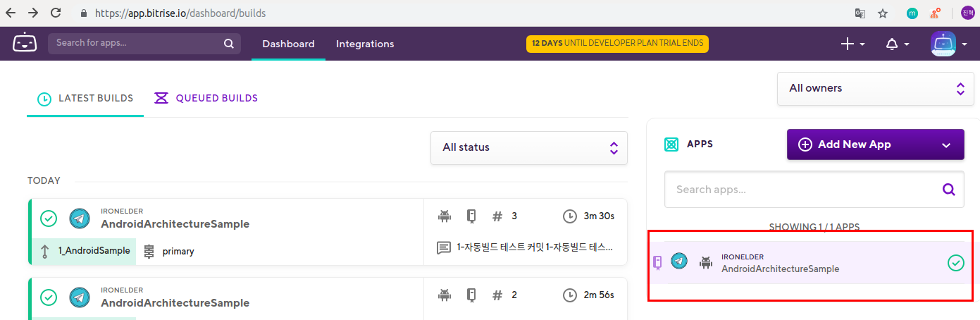
Task: Click the 3m 30s duration text
Action: click(598, 216)
